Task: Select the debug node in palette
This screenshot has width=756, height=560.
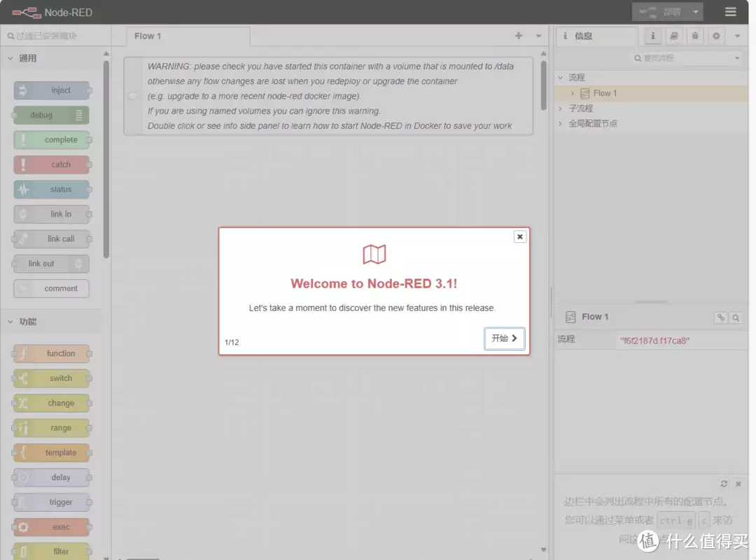Action: click(52, 115)
